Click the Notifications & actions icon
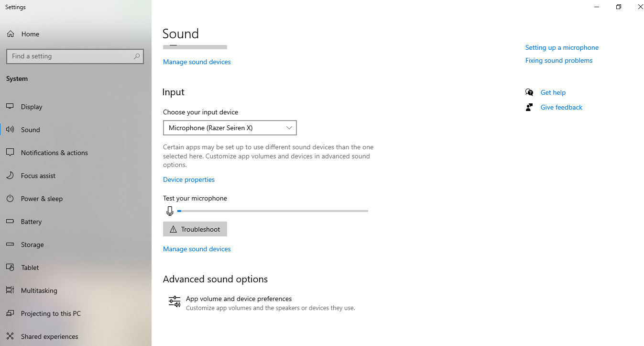This screenshot has height=346, width=644. click(10, 153)
